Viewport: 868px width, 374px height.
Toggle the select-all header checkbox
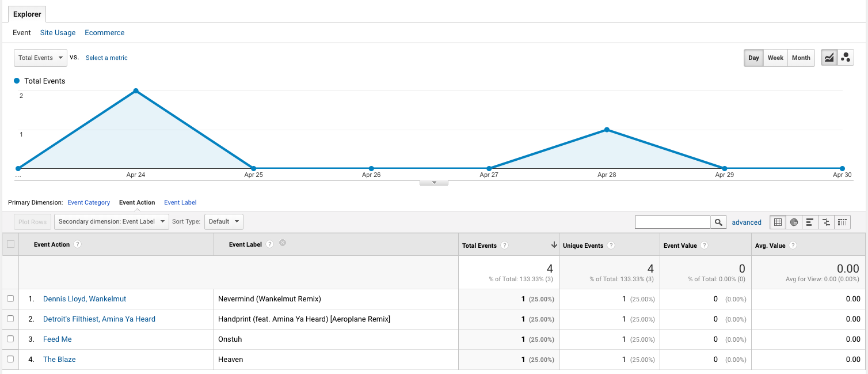[10, 244]
